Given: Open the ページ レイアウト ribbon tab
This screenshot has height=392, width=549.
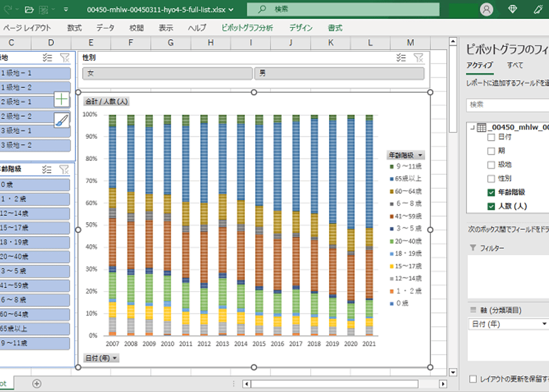Looking at the screenshot, I should [27, 28].
